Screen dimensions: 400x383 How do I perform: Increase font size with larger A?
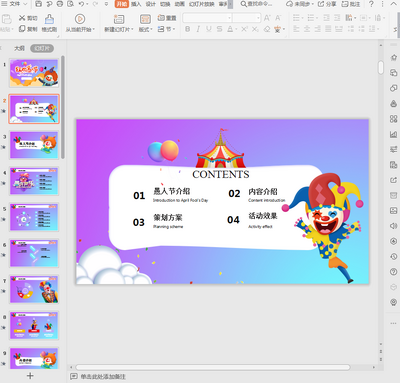(x=267, y=18)
